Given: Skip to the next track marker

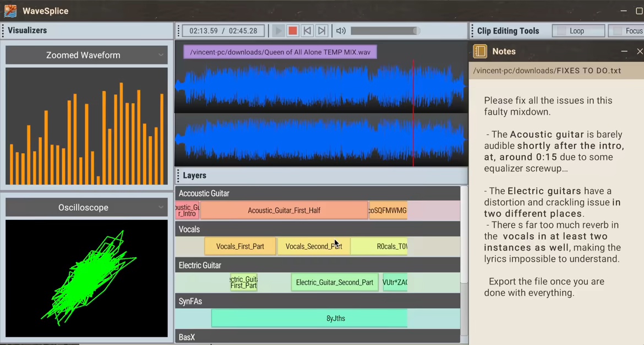Looking at the screenshot, I should pos(321,31).
